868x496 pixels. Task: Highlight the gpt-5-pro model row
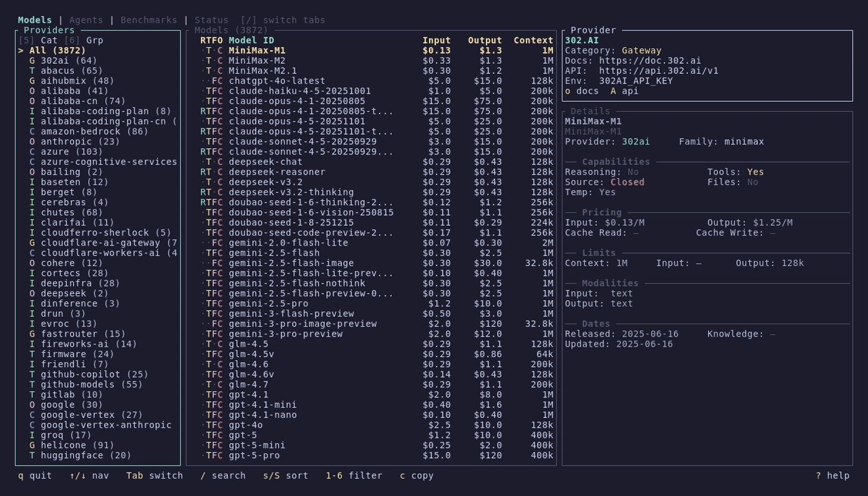point(254,455)
